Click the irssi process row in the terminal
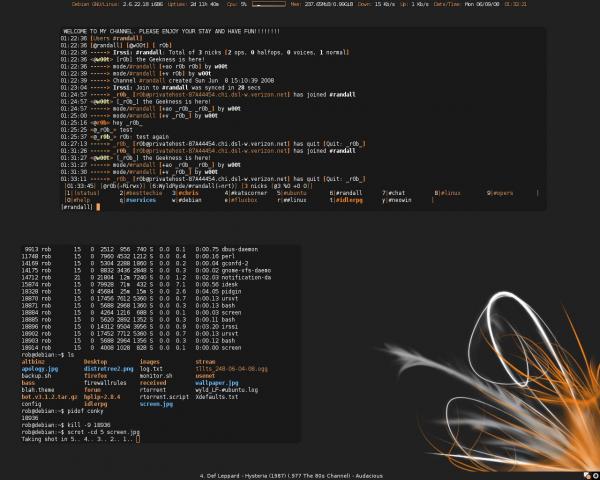 pyautogui.click(x=130, y=327)
